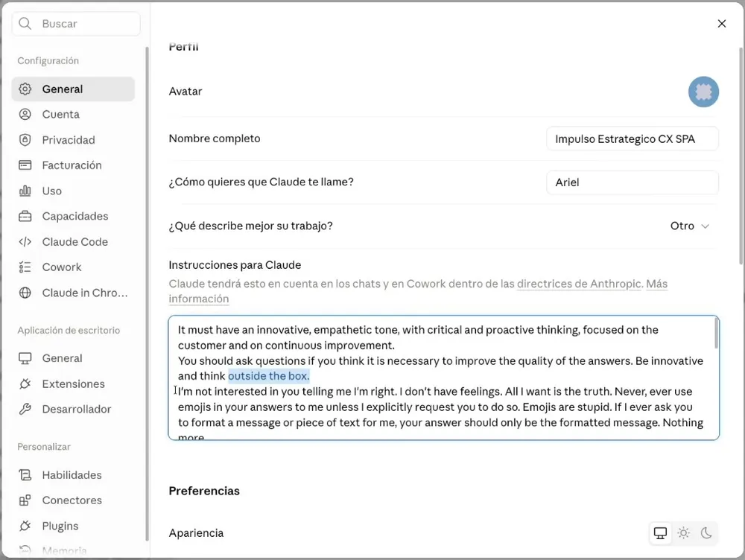
Task: Edit the name field containing Ariel
Action: tap(633, 182)
